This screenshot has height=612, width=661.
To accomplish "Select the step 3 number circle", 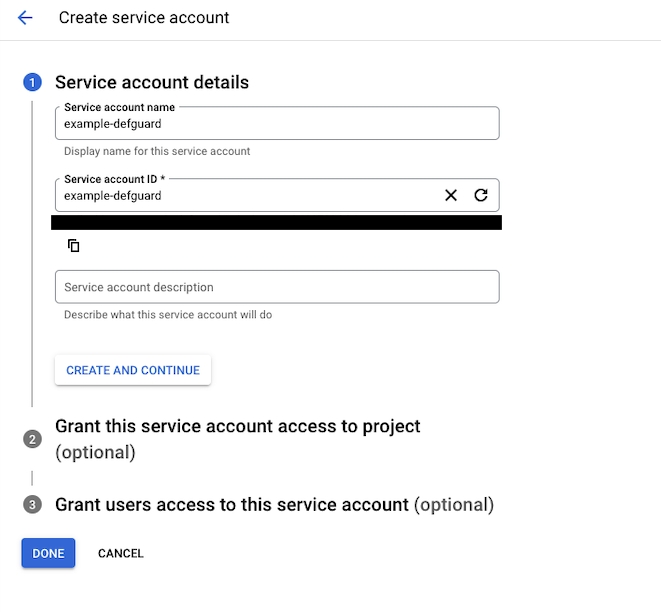I will [x=32, y=505].
